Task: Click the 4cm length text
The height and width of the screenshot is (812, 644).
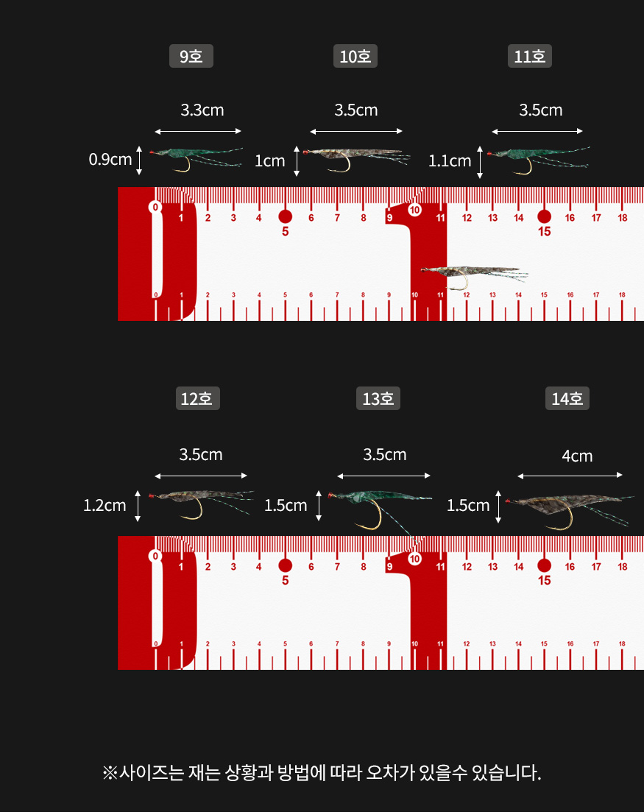Action: [577, 456]
